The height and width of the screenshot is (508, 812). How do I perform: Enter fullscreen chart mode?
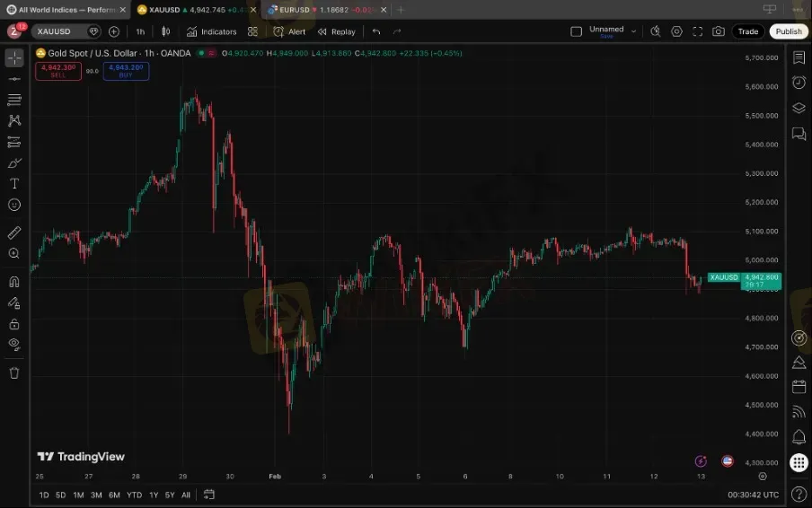coord(698,31)
